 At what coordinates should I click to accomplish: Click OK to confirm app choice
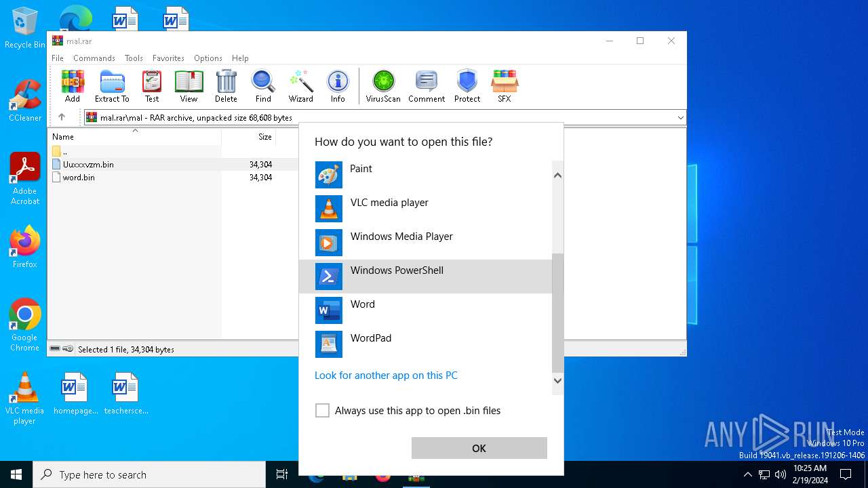(479, 448)
